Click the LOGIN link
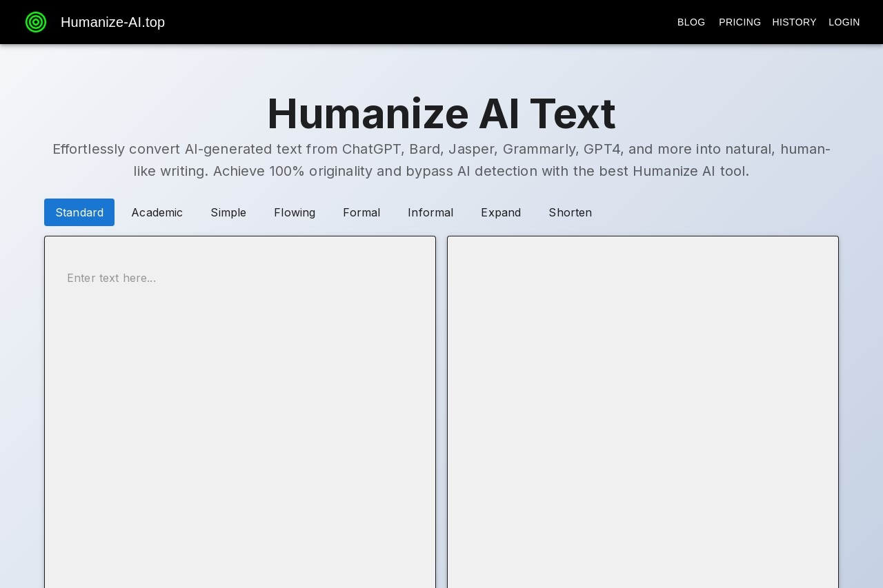Viewport: 883px width, 588px height. 844,22
